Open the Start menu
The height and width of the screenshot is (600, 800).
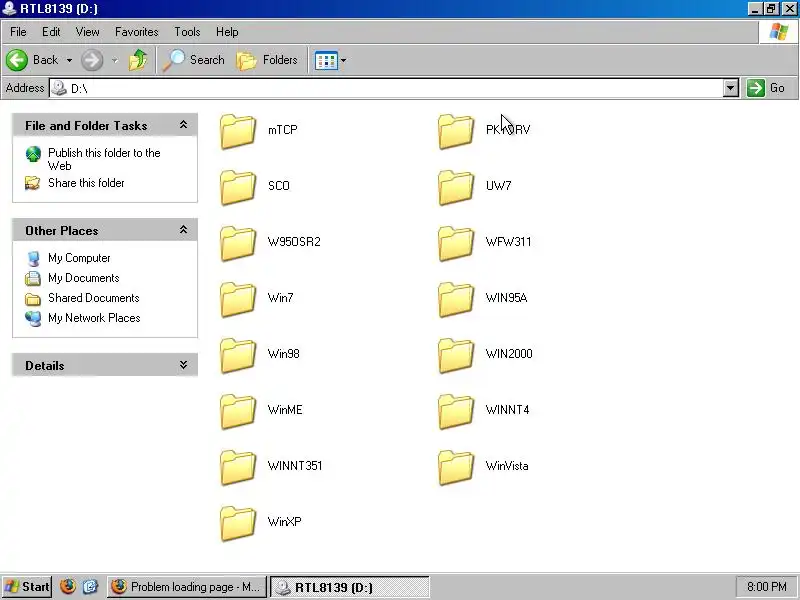[x=27, y=587]
